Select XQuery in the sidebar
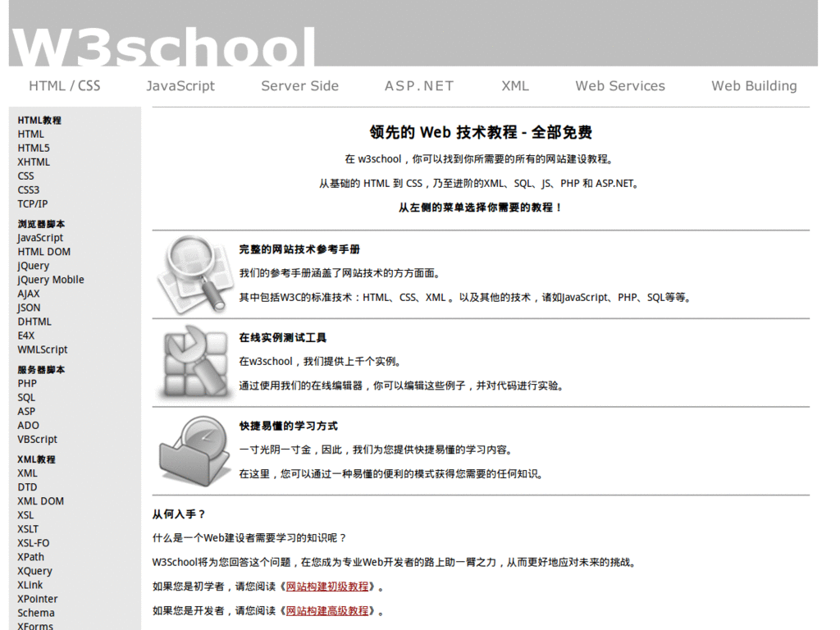The width and height of the screenshot is (840, 630). pos(34,571)
